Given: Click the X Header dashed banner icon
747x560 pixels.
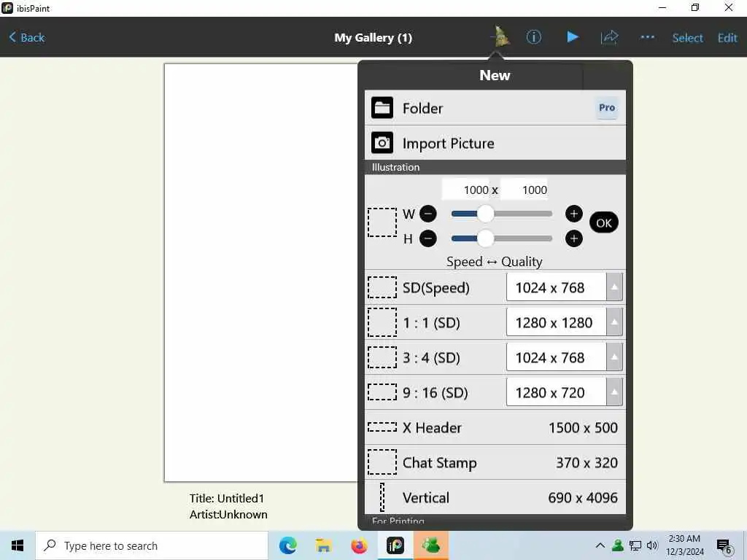Looking at the screenshot, I should (382, 427).
